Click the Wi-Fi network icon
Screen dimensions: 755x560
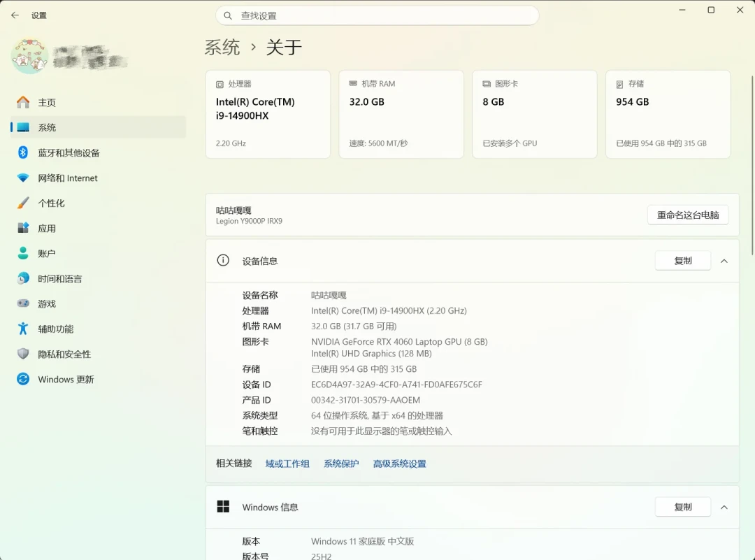[x=22, y=178]
